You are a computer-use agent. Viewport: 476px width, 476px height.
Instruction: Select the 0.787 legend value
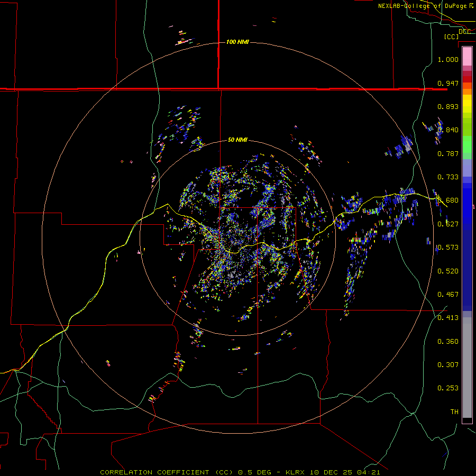point(448,153)
